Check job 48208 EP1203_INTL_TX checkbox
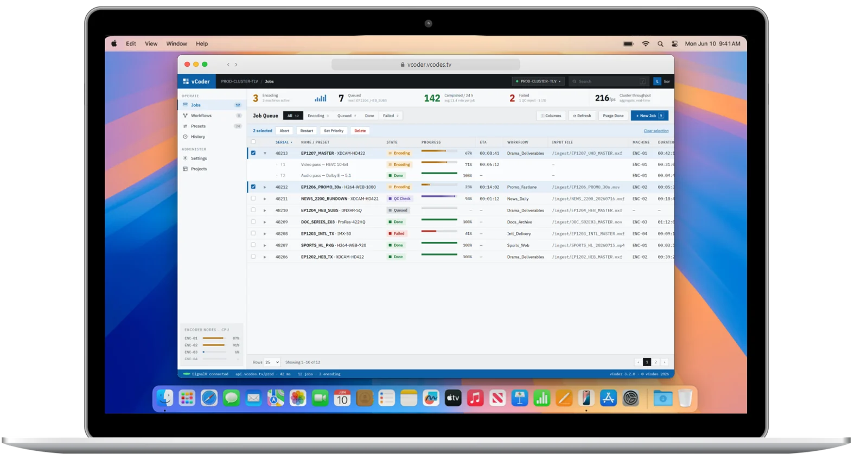Image resolution: width=868 pixels, height=460 pixels. 253,233
